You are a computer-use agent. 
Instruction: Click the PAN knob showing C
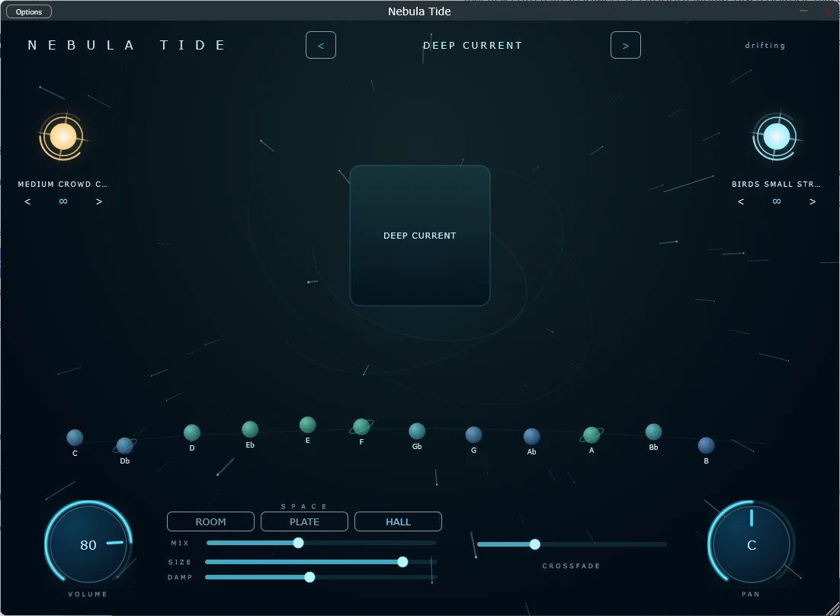(x=752, y=544)
